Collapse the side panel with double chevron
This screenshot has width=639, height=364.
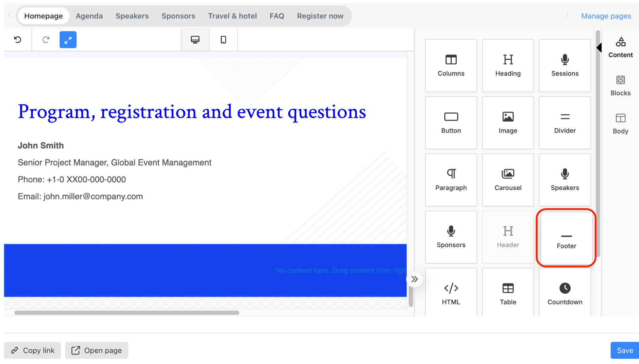click(414, 279)
